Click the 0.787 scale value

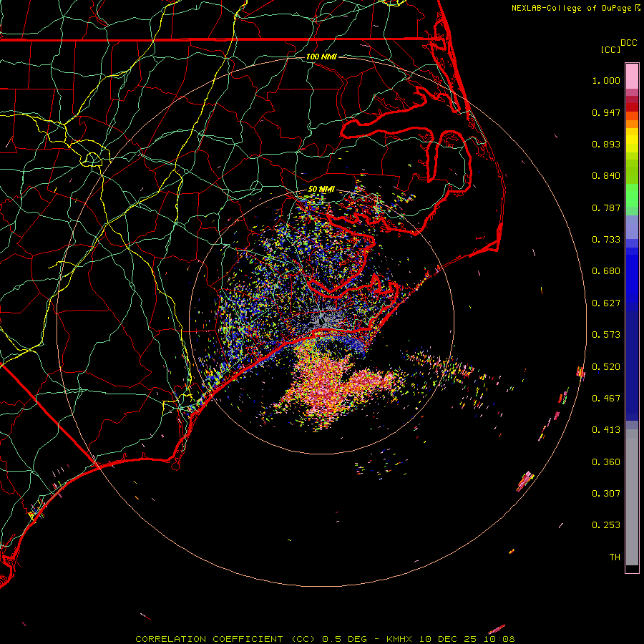point(606,208)
